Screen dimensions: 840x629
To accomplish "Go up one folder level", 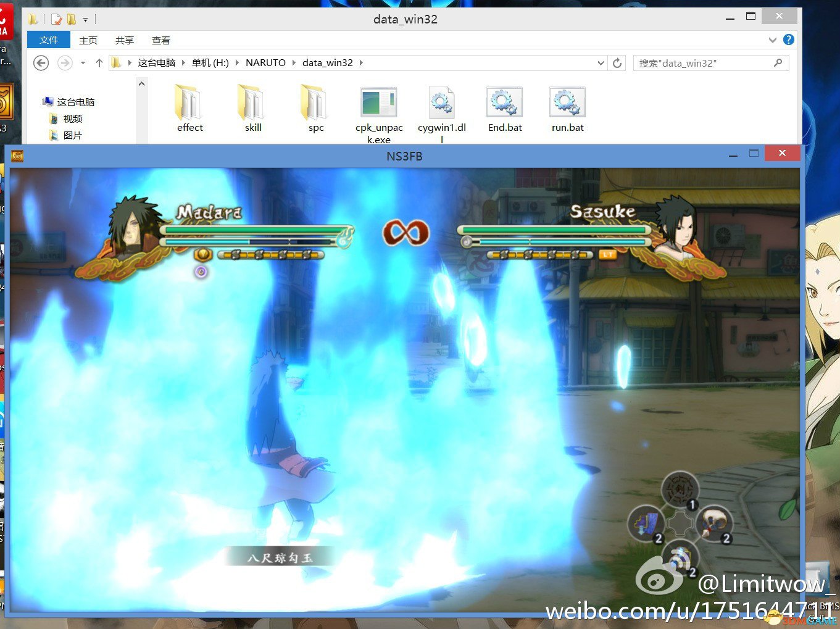I will (99, 63).
